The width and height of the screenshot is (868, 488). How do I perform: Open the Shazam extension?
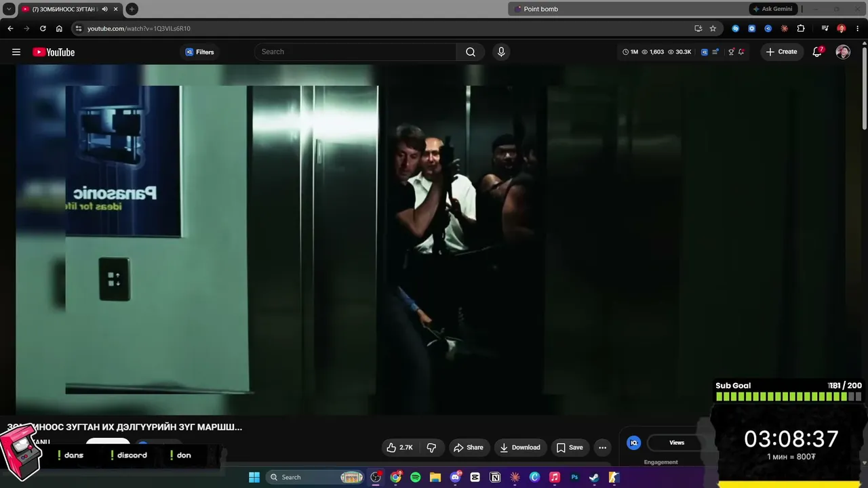coord(736,28)
